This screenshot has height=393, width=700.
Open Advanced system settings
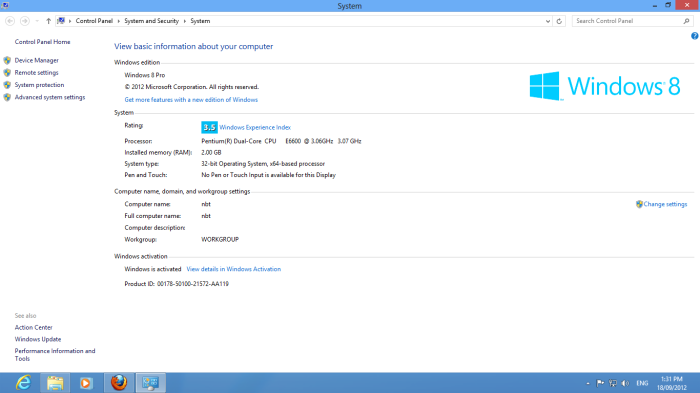[50, 97]
